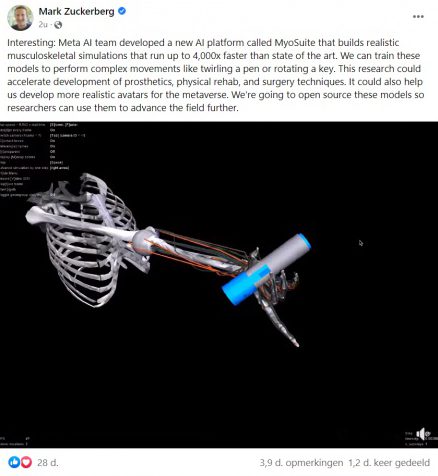Click the blue thumbs-up Like reaction icon
This screenshot has width=438, height=476.
tap(14, 462)
